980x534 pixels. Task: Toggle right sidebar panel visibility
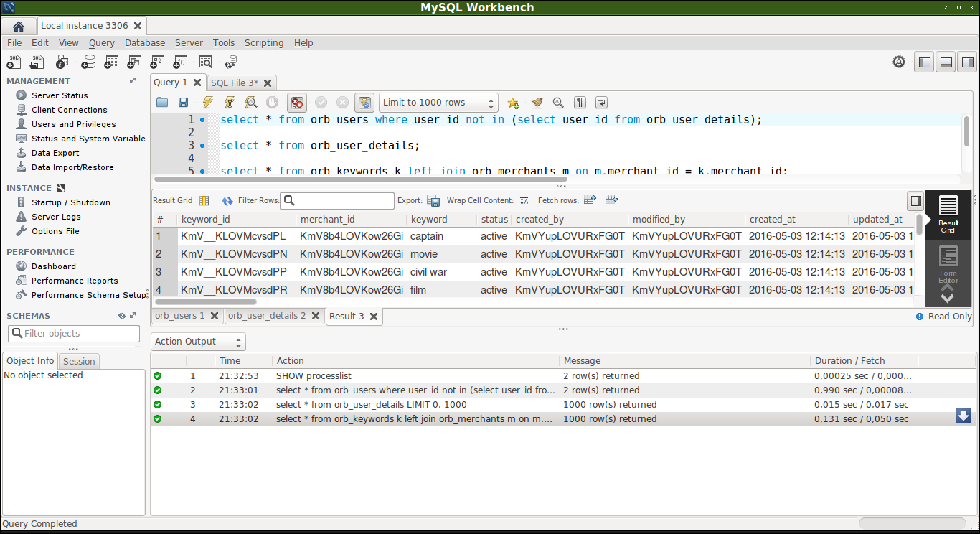pyautogui.click(x=968, y=62)
